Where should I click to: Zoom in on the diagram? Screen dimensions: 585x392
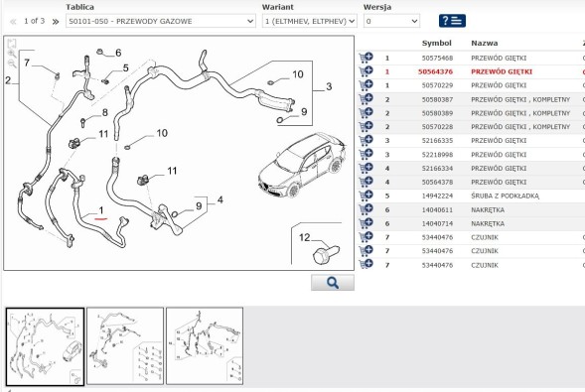(x=12, y=54)
